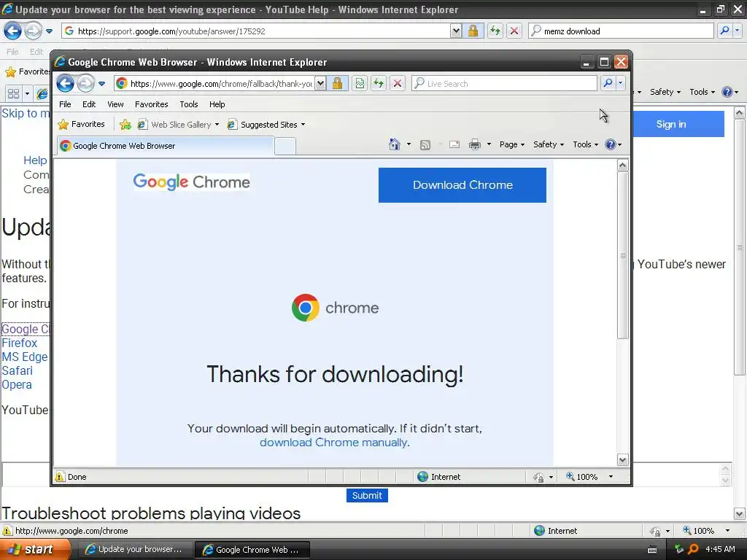747x560 pixels.
Task: Click the Google Chrome wordmark logo
Action: [x=192, y=182]
